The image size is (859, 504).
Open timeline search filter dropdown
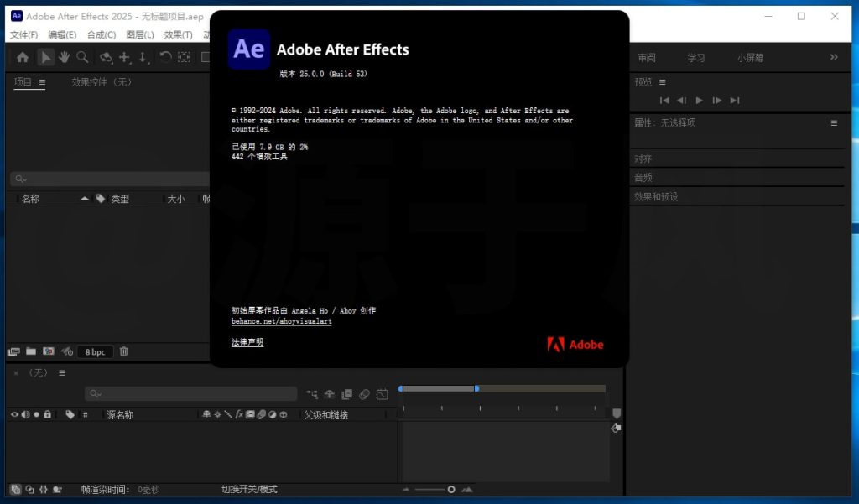96,393
